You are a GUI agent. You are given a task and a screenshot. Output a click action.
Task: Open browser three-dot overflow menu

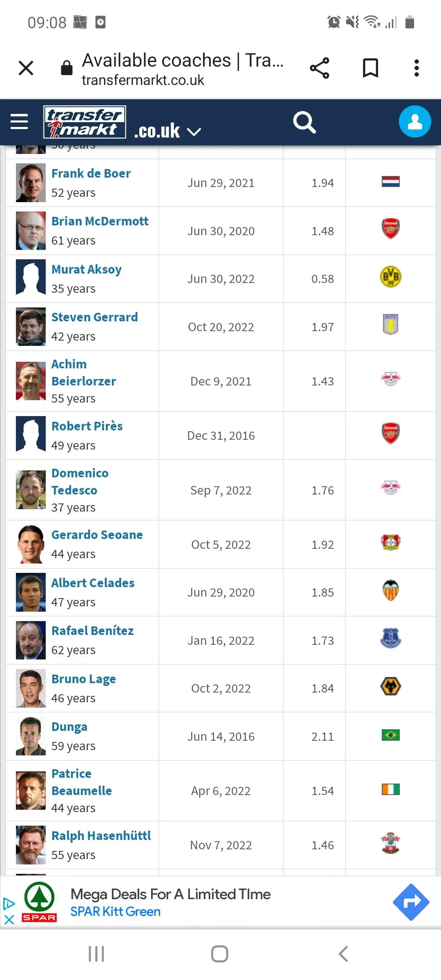416,68
